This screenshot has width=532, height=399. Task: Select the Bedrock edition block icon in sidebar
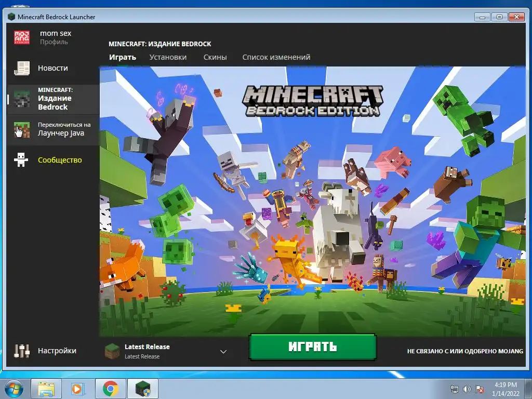pos(22,99)
